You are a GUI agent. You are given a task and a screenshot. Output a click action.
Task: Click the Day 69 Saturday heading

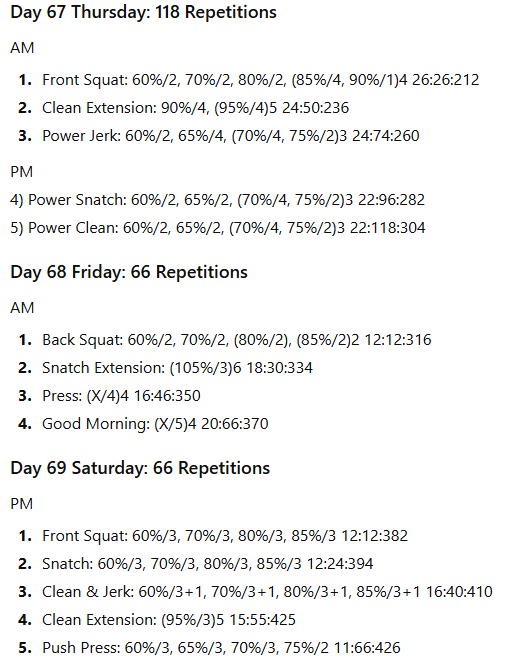coord(140,468)
